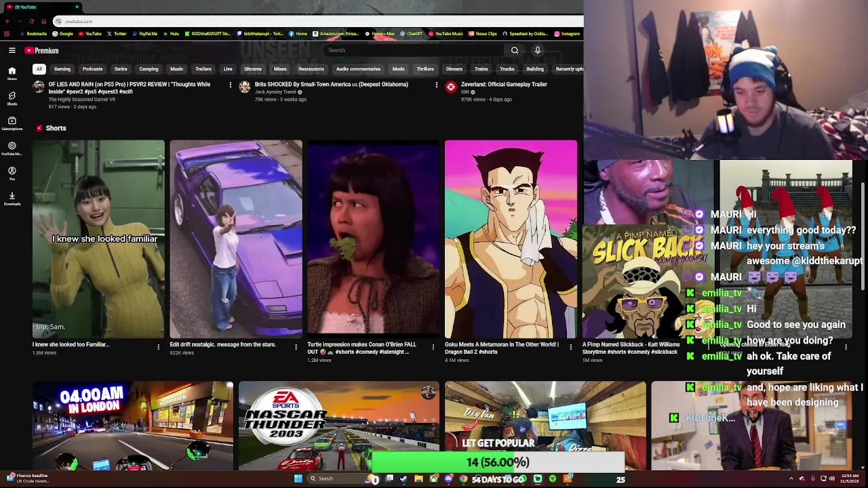Select the Music filter chip
Screen dimensions: 868x488
[x=176, y=68]
